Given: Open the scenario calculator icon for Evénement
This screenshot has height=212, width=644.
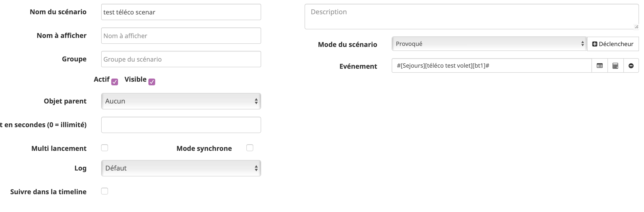Looking at the screenshot, I should coord(615,66).
